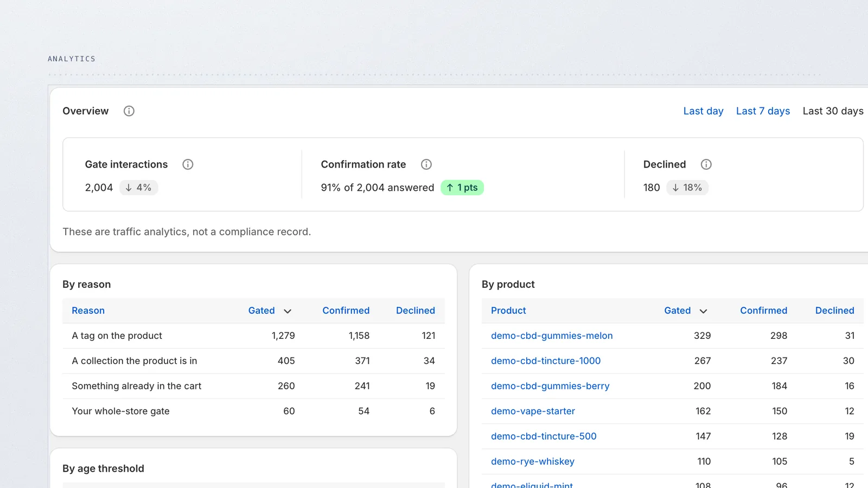Click the '1 pts' confirmation rate badge
This screenshot has height=488, width=868.
coord(462,188)
